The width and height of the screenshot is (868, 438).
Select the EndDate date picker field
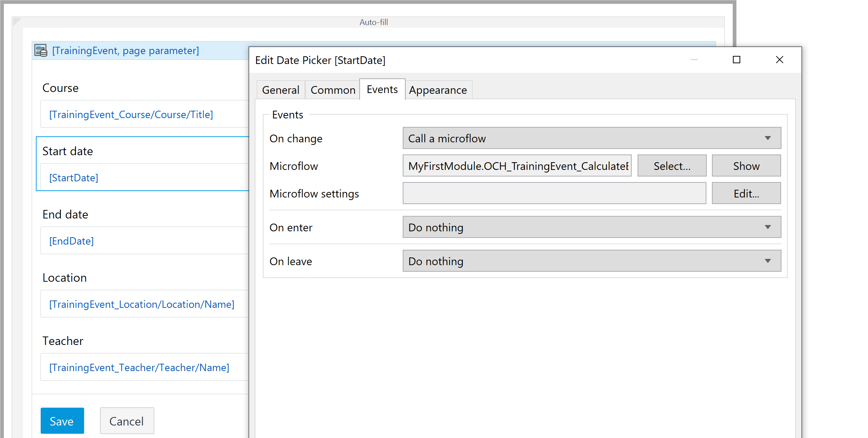click(x=144, y=241)
